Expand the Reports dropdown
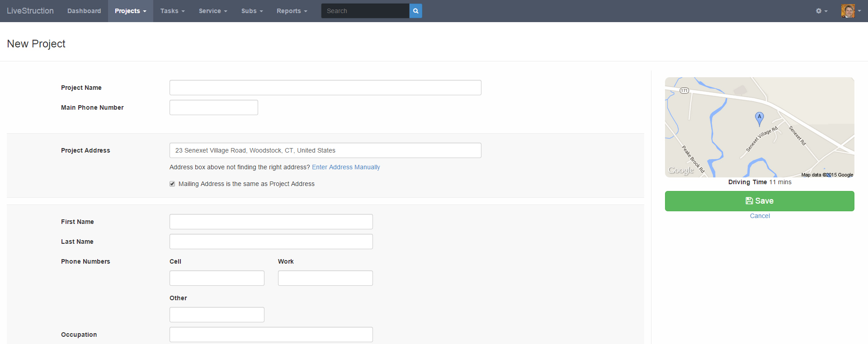 click(292, 11)
